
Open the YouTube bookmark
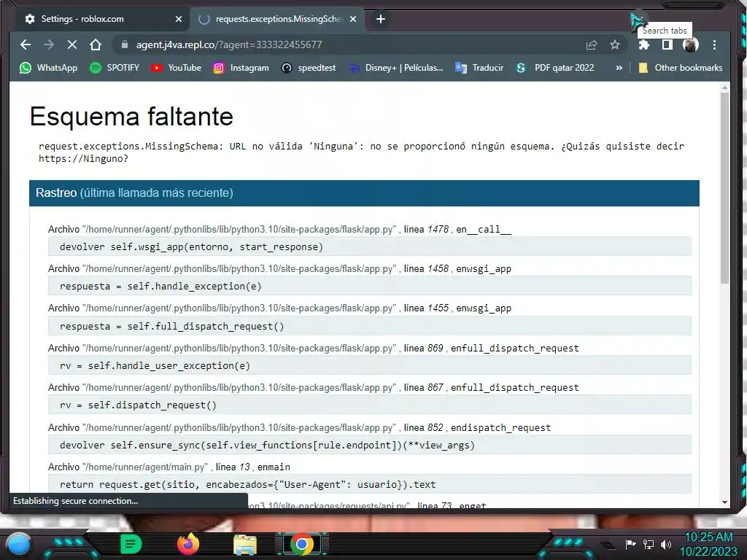point(176,68)
